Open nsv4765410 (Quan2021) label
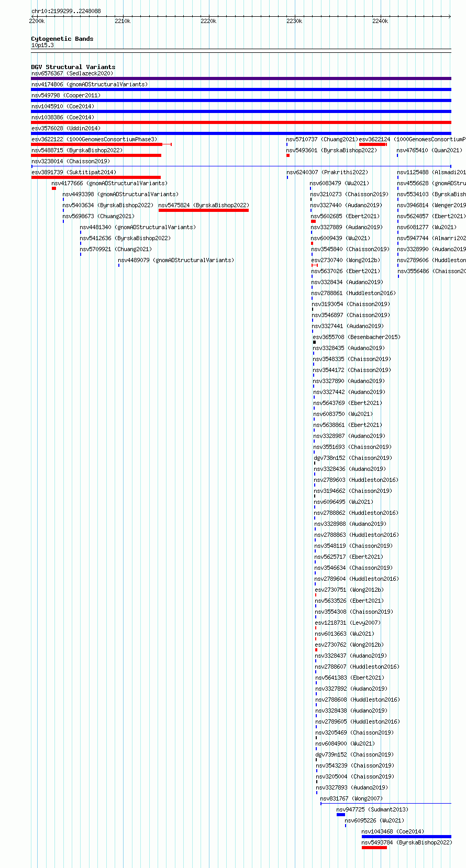466x868 pixels. pos(429,150)
